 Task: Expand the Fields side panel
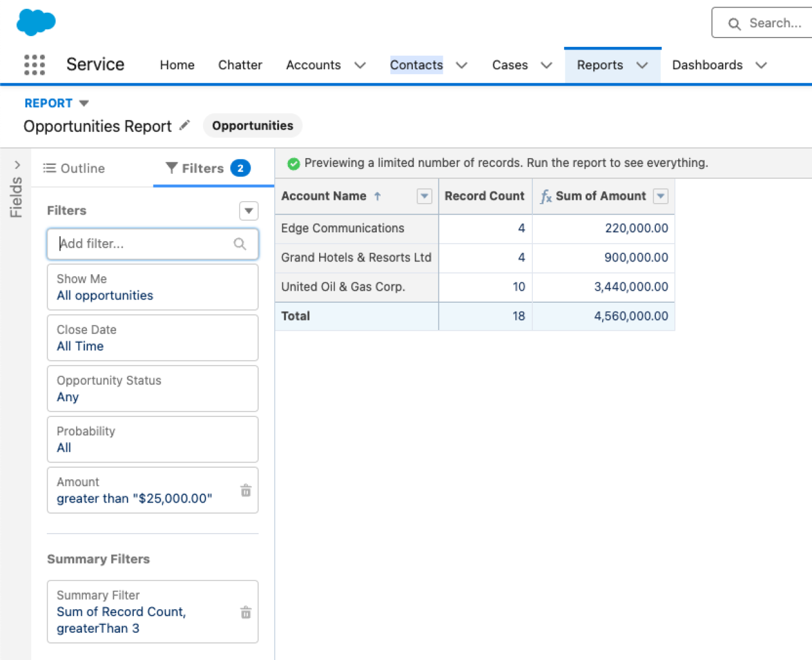16,165
